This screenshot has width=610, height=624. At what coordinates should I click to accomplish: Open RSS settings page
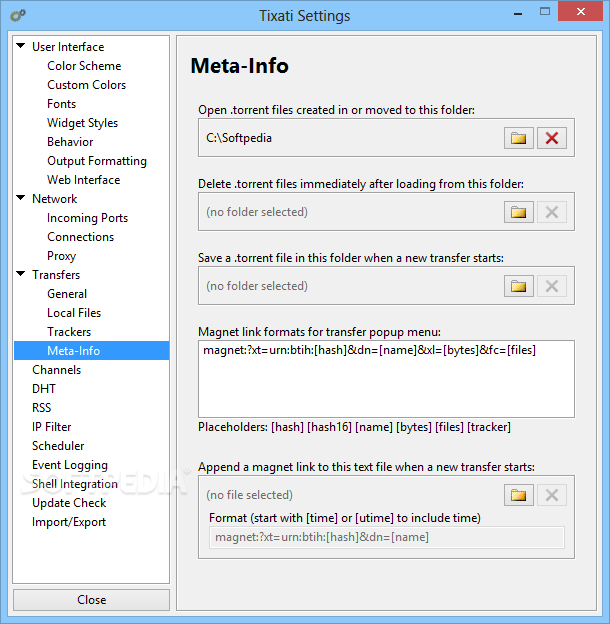tap(41, 408)
